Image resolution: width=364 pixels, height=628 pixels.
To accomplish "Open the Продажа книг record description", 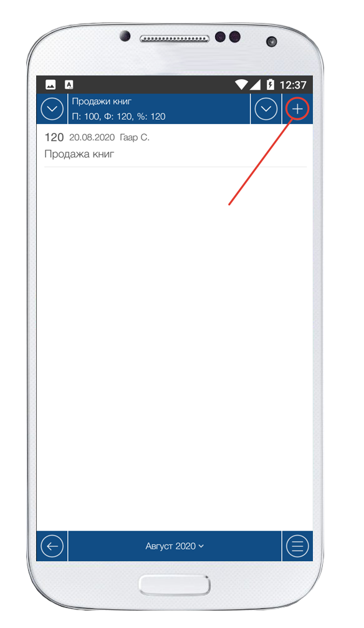I will (79, 154).
